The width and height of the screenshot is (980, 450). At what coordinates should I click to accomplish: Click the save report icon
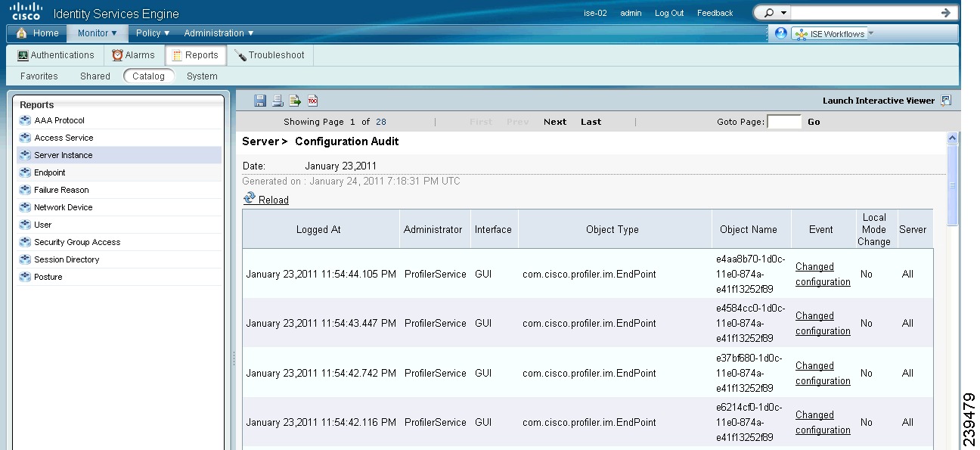(x=260, y=101)
